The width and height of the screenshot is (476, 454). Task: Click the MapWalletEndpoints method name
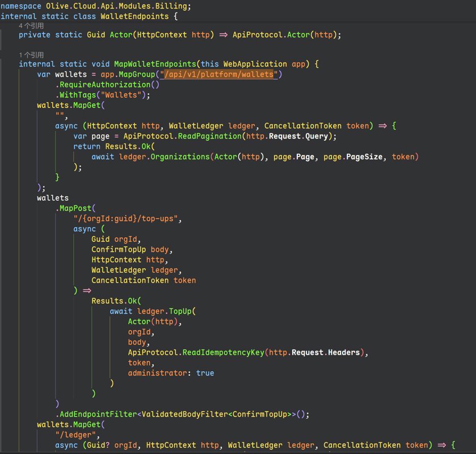point(155,64)
